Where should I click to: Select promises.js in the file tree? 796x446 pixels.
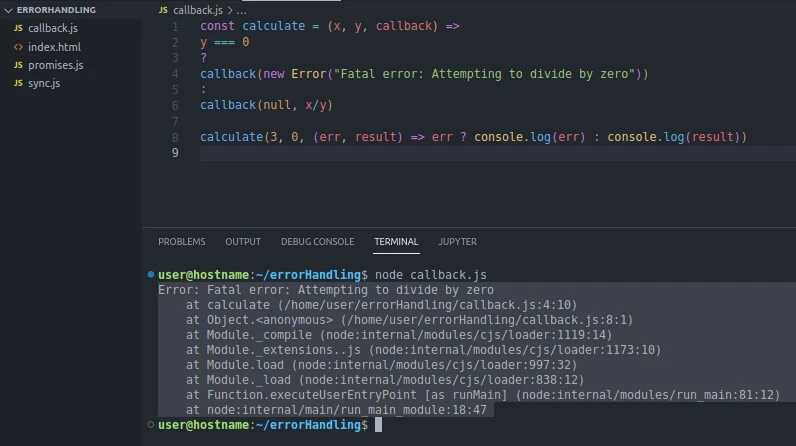[55, 65]
